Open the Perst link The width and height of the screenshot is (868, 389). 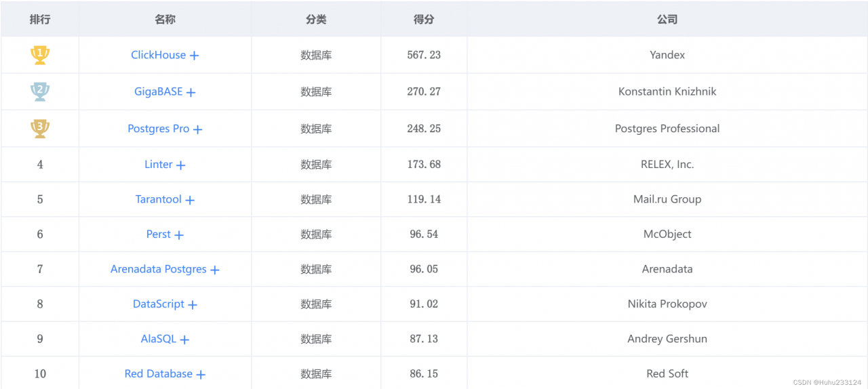tap(158, 234)
